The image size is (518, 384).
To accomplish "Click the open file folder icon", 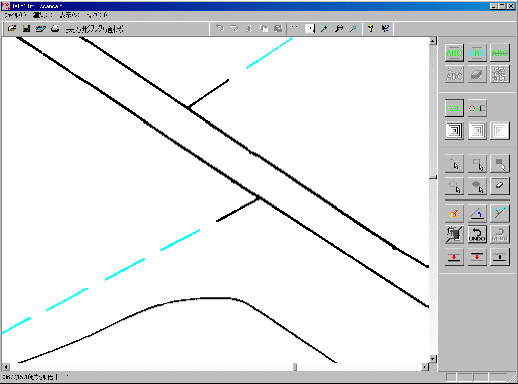I will (x=12, y=29).
